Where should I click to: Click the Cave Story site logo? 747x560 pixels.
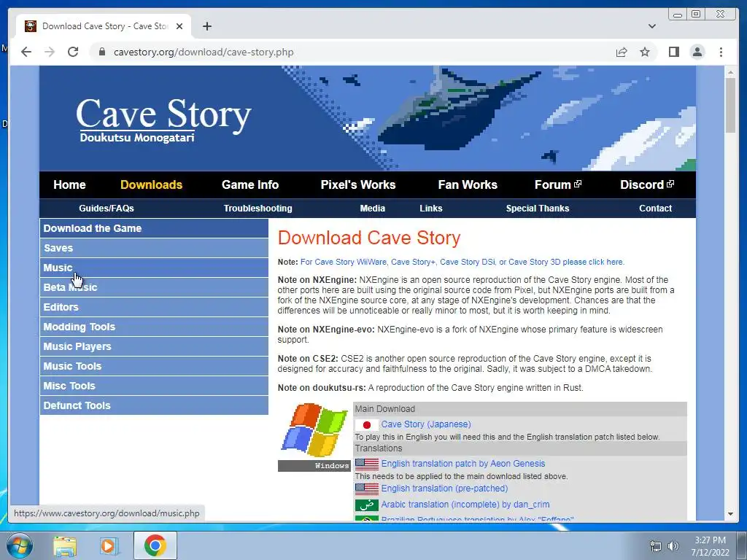click(163, 120)
